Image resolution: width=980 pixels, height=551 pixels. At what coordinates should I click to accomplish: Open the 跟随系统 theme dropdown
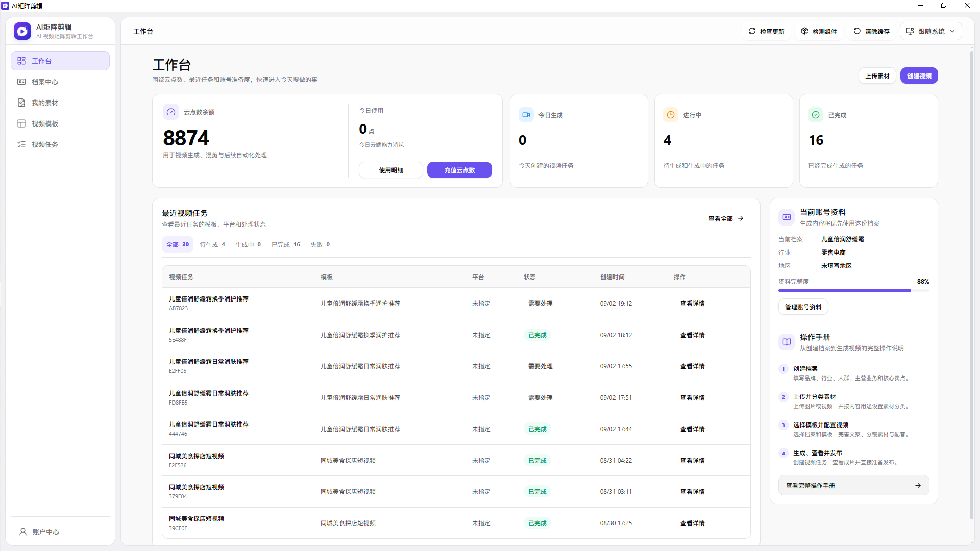point(930,31)
